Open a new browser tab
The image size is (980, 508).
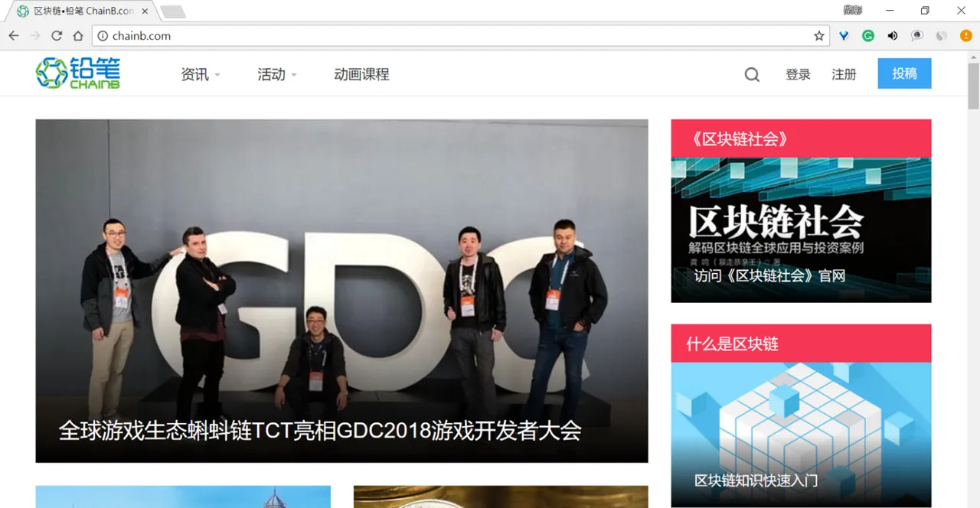(173, 11)
